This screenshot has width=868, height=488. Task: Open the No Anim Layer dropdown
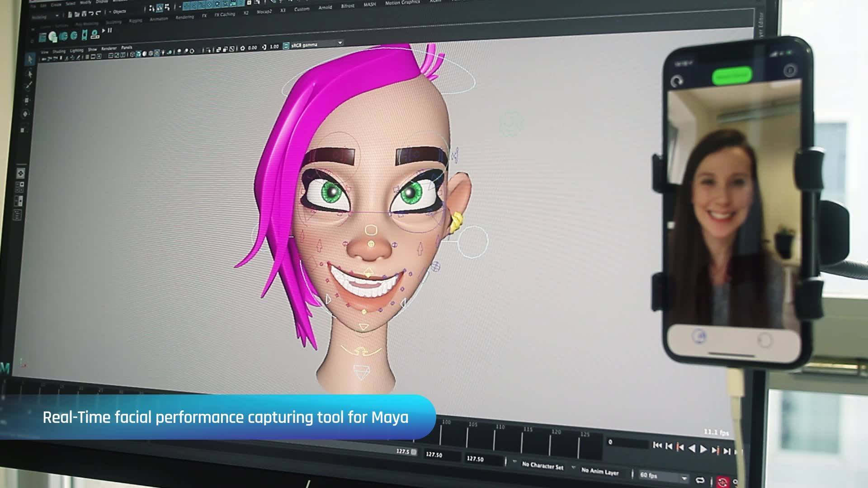600,471
